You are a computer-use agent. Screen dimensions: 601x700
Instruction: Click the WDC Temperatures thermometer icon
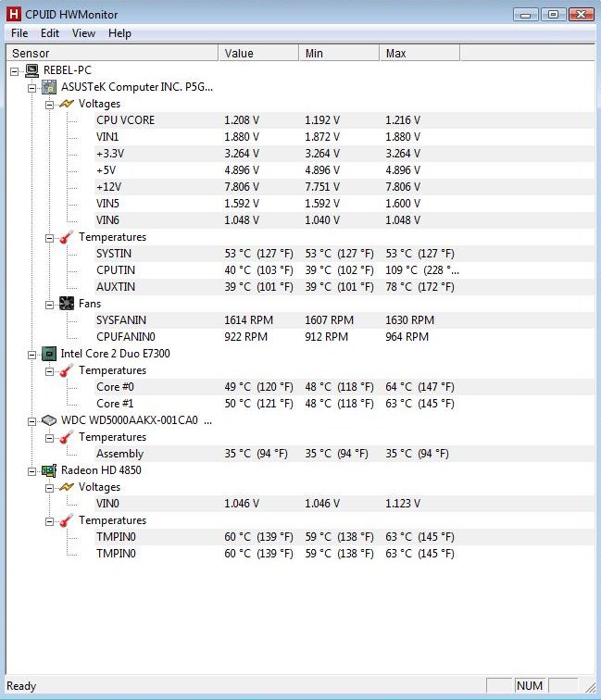67,437
